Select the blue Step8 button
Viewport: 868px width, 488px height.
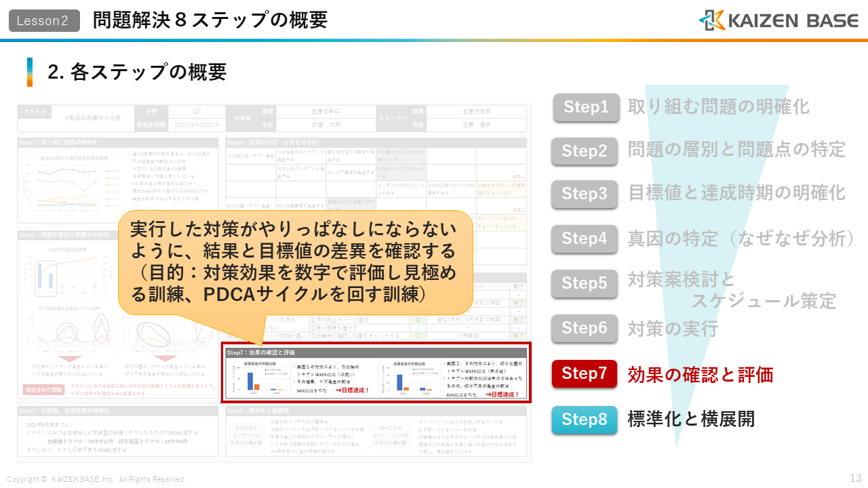click(585, 420)
